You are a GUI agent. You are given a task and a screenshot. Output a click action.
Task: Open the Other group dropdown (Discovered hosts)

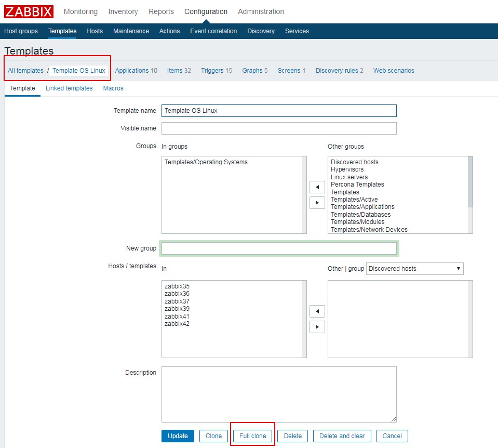pos(414,269)
